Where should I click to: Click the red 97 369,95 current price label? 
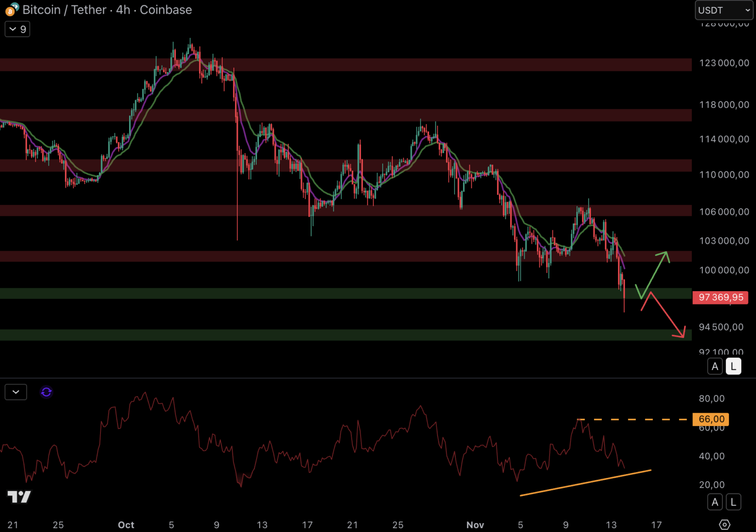pos(720,298)
